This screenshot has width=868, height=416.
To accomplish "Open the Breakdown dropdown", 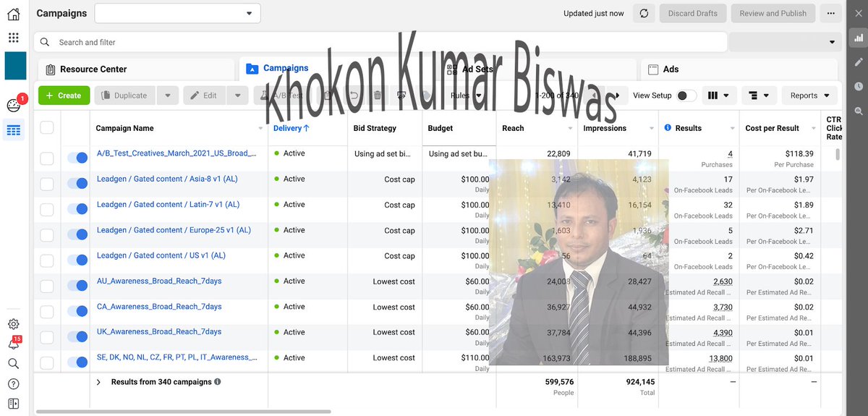I will [759, 95].
